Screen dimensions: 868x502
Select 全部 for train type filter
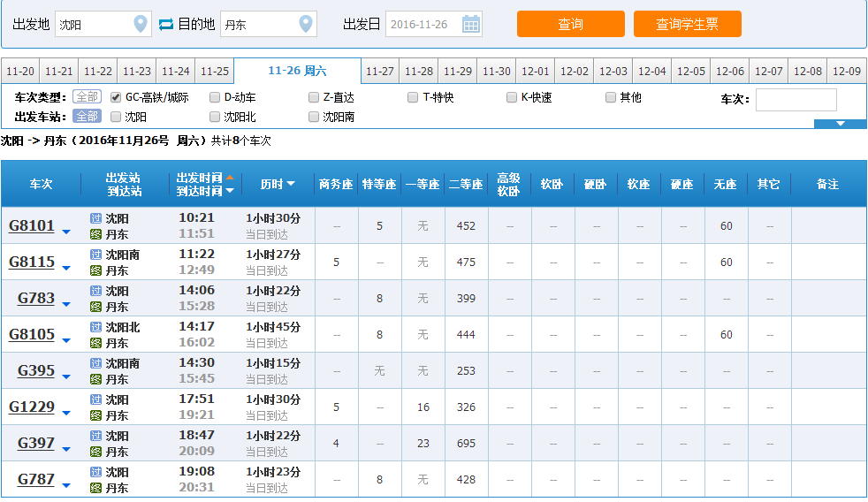(x=87, y=97)
